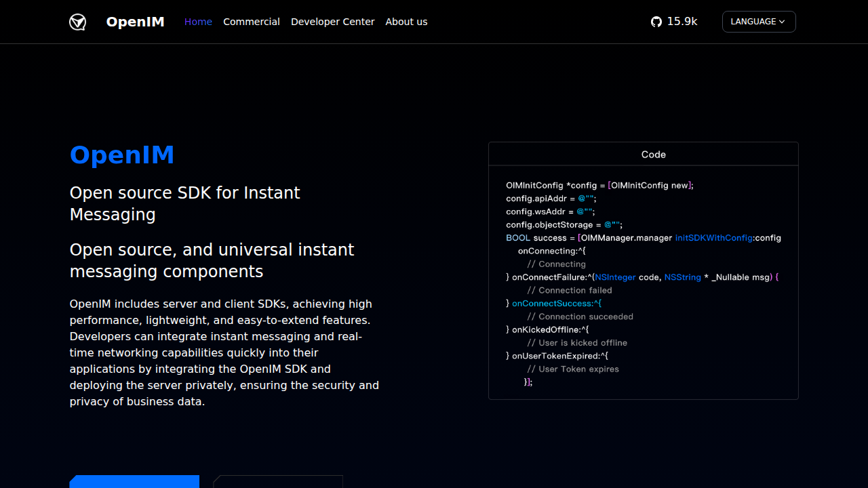
Task: Click the chevron arrow beside LANGUAGE
Action: point(782,22)
